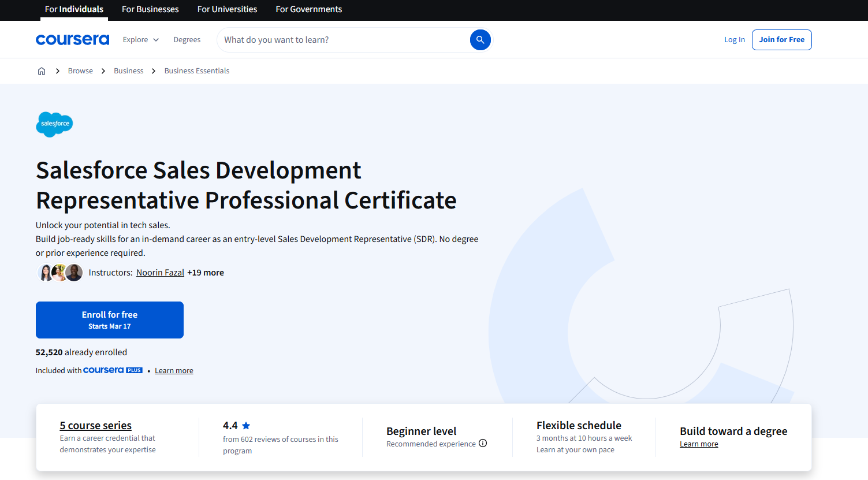The height and width of the screenshot is (480, 868).
Task: Open the Business breadcrumb
Action: coord(128,71)
